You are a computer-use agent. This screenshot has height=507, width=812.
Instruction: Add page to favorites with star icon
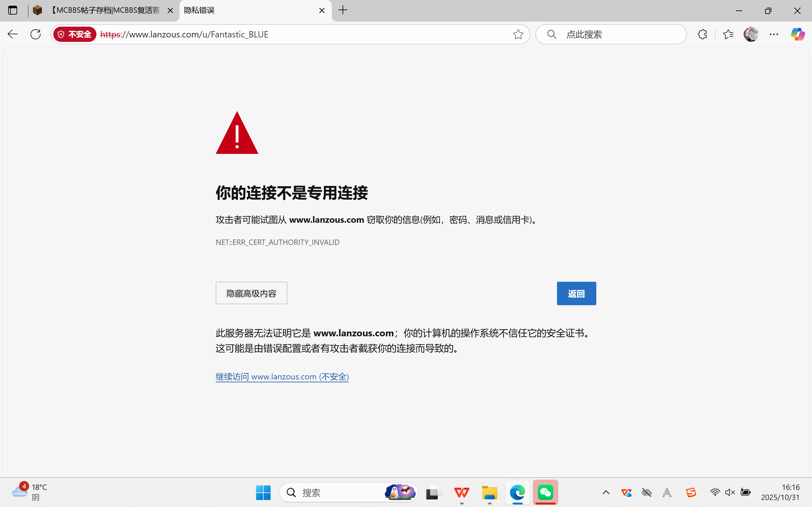tap(518, 34)
